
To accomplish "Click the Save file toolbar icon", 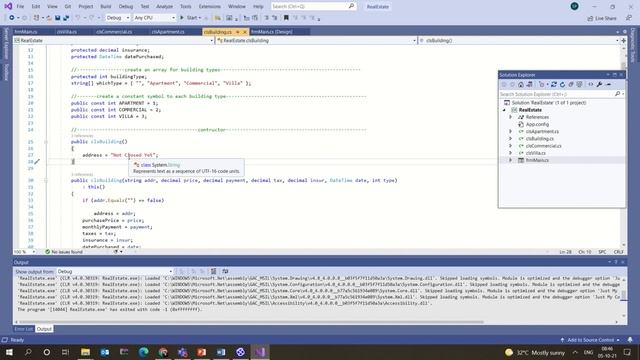I will [58, 18].
